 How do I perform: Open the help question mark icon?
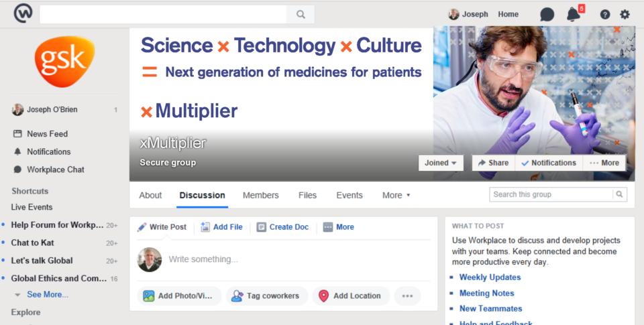604,14
